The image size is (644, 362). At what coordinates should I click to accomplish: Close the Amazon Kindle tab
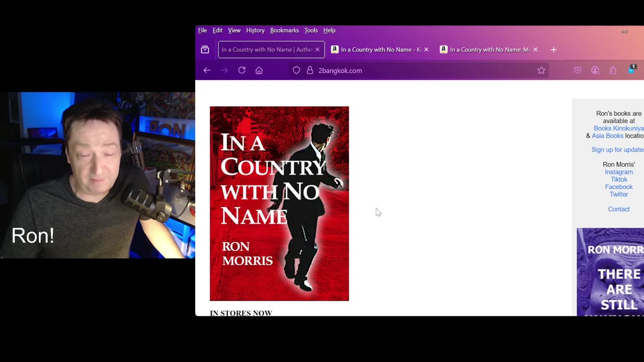[426, 50]
